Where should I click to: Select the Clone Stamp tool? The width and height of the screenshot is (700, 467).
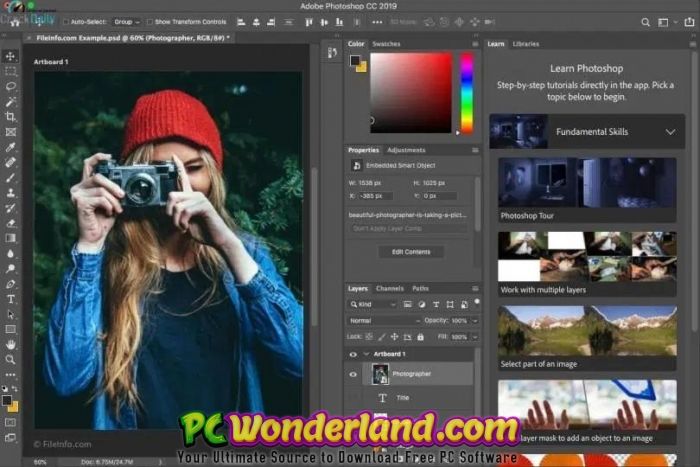(x=10, y=192)
